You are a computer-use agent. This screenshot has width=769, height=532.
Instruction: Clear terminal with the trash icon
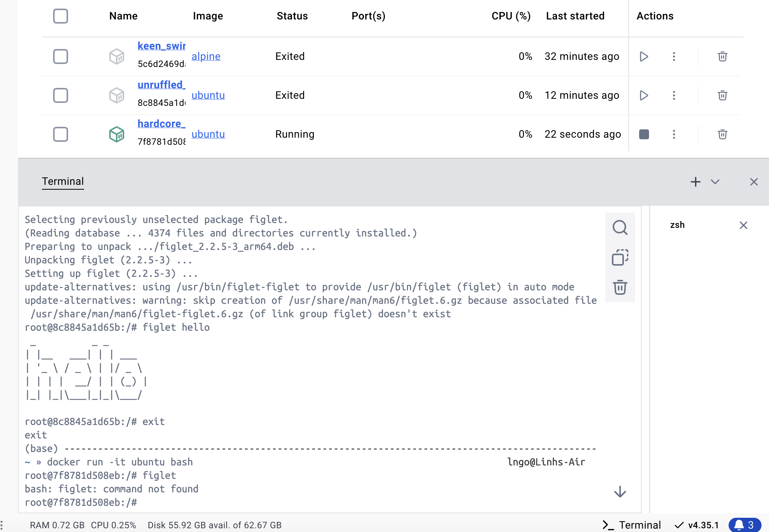point(620,287)
